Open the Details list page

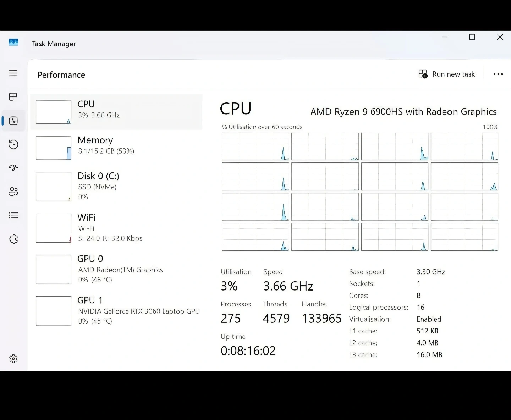(13, 215)
